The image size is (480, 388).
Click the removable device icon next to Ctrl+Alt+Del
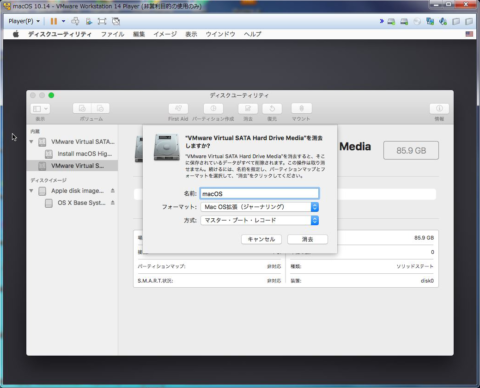[89, 21]
